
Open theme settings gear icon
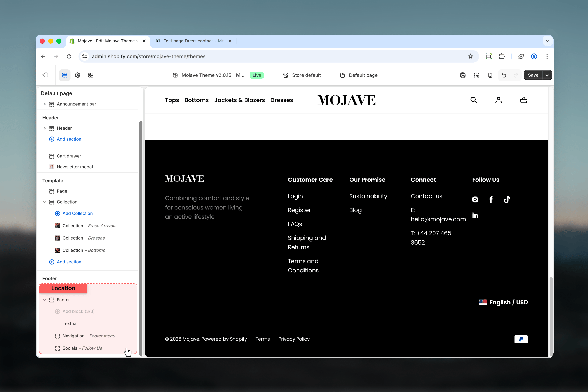(78, 75)
